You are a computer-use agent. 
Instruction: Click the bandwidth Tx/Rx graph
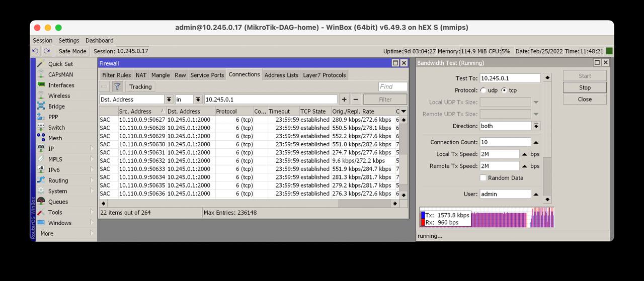coord(487,217)
